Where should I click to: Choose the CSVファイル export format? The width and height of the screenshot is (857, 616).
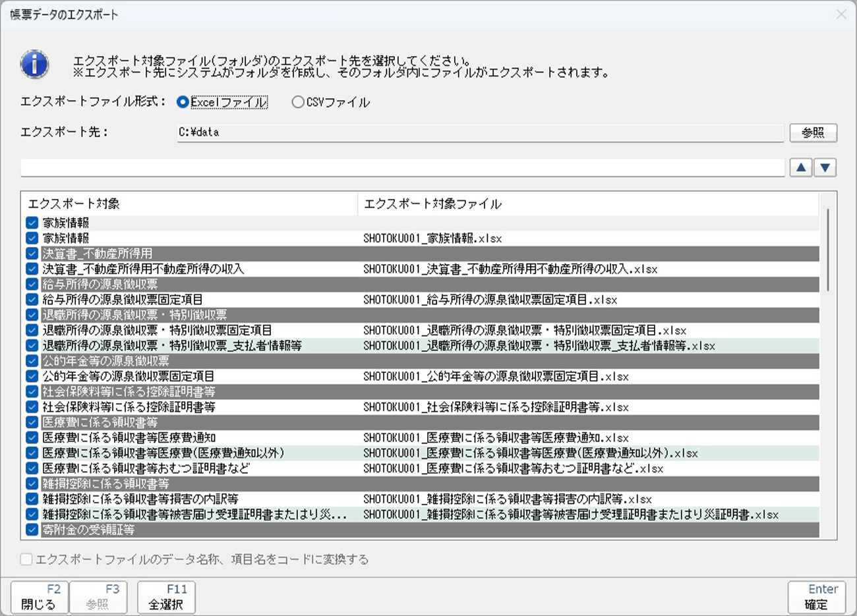pyautogui.click(x=298, y=102)
